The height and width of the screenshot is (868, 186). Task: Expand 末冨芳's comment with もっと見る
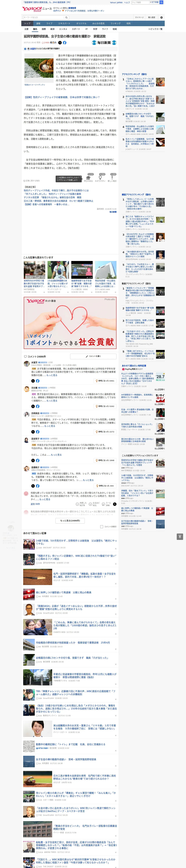point(52,375)
